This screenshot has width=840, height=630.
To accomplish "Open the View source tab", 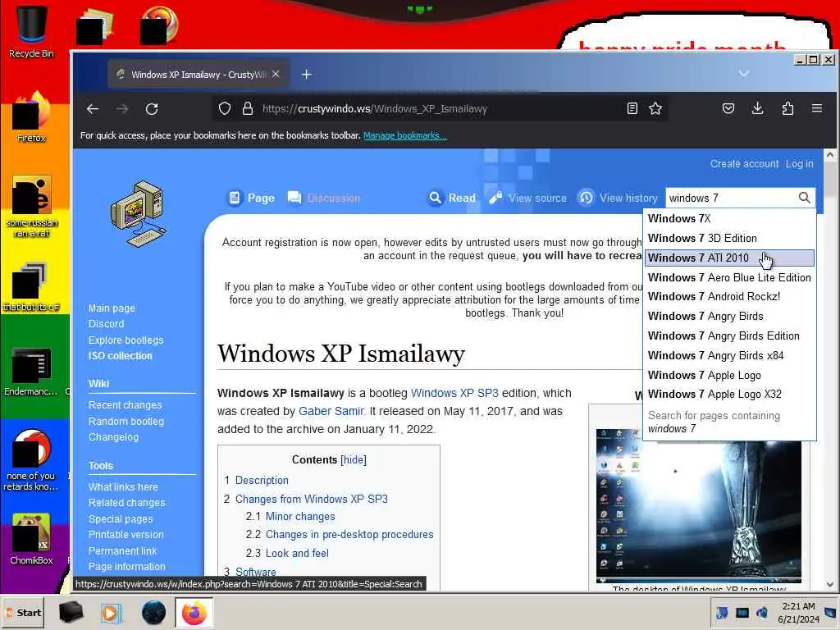I will click(x=527, y=198).
